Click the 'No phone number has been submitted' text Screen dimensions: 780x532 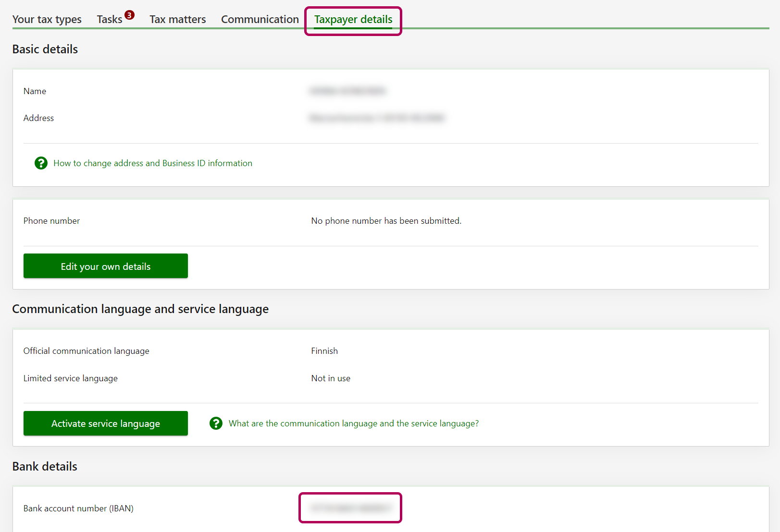[x=386, y=221]
